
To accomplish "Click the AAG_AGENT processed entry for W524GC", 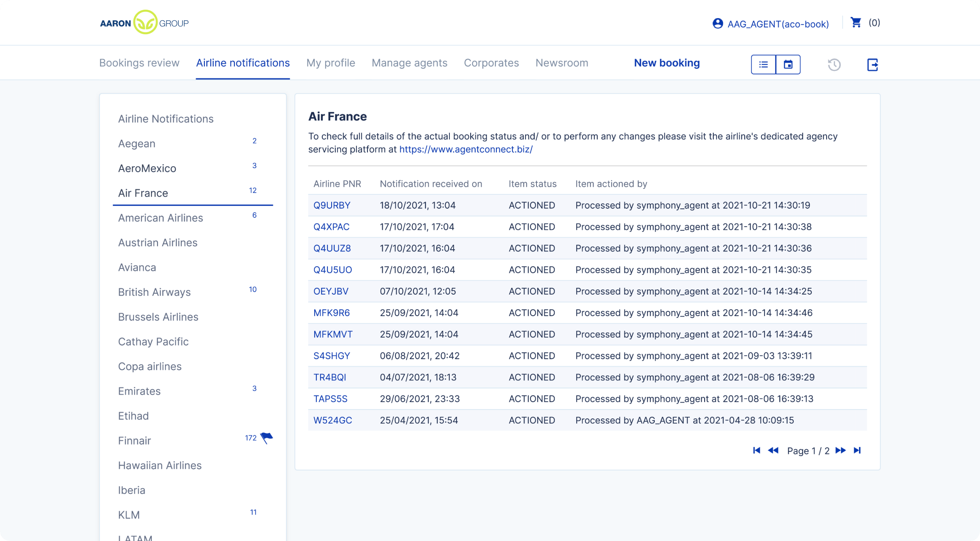I will click(684, 421).
